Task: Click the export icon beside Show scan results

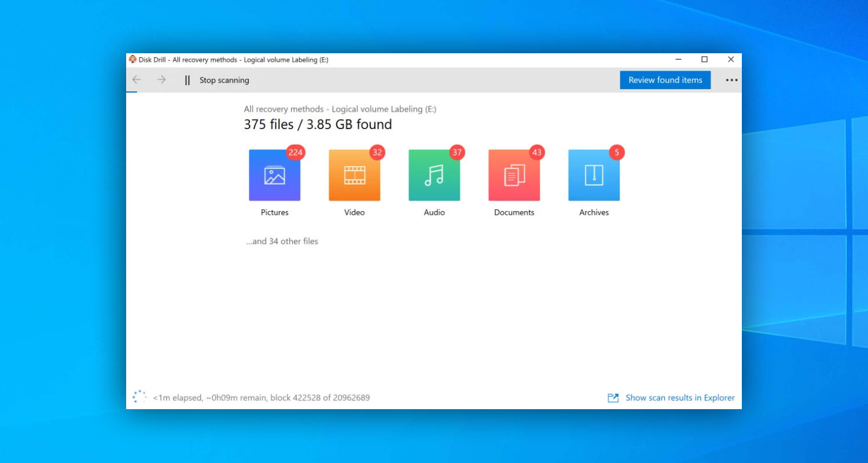Action: point(613,398)
